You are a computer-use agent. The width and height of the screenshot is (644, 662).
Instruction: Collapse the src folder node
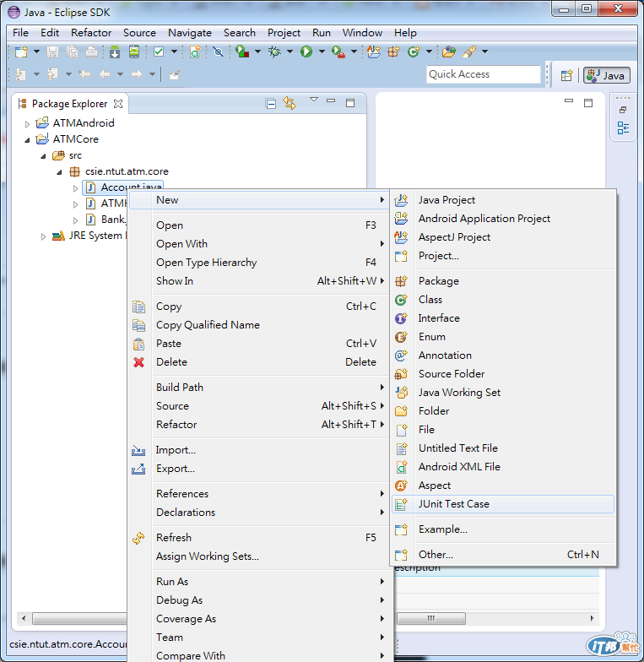[44, 156]
